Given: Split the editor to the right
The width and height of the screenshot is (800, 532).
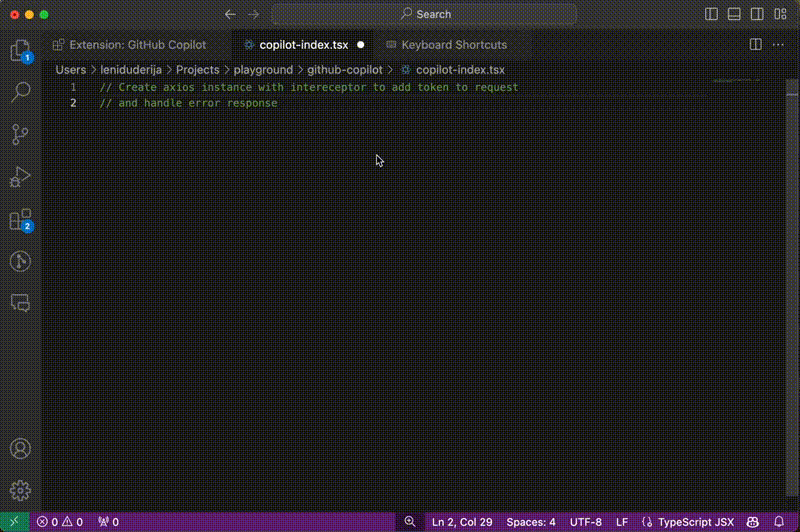Looking at the screenshot, I should 756,45.
